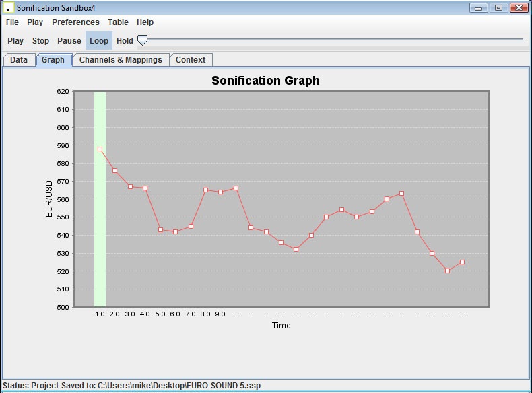The image size is (532, 393).
Task: Toggle the Hold button
Action: pyautogui.click(x=125, y=41)
